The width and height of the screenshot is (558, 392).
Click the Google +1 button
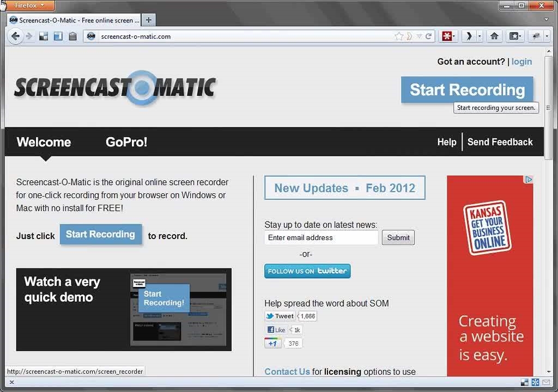click(272, 343)
